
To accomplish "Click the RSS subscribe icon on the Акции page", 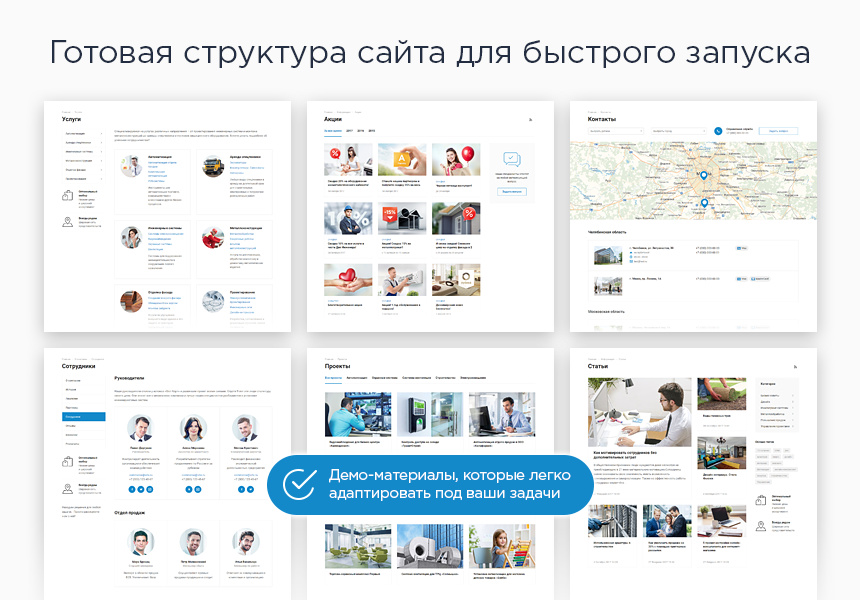I will (532, 119).
